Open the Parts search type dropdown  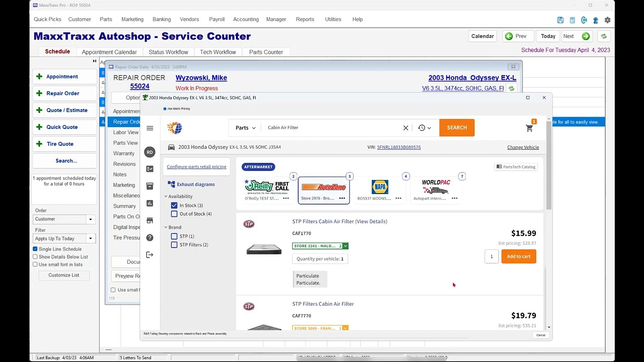point(246,128)
